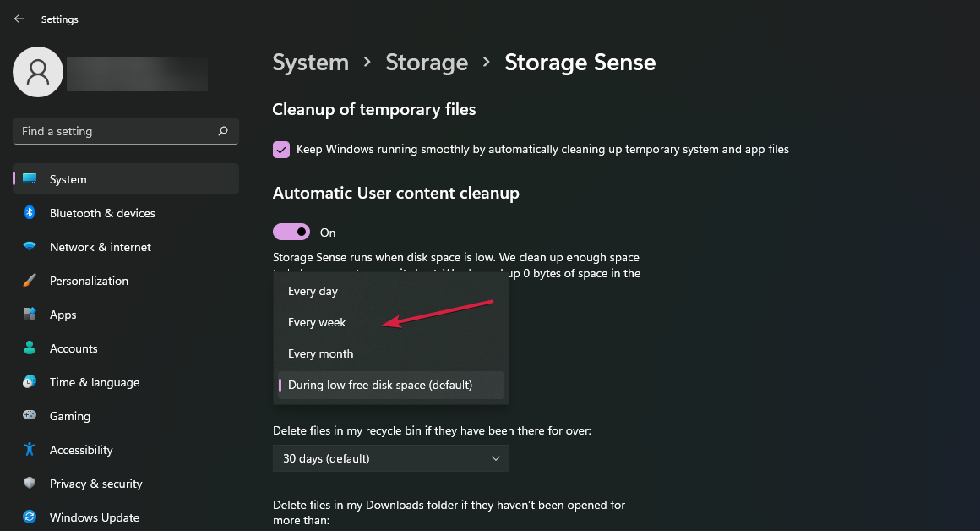Viewport: 980px width, 531px height.
Task: Click the back arrow in Settings
Action: click(x=19, y=19)
